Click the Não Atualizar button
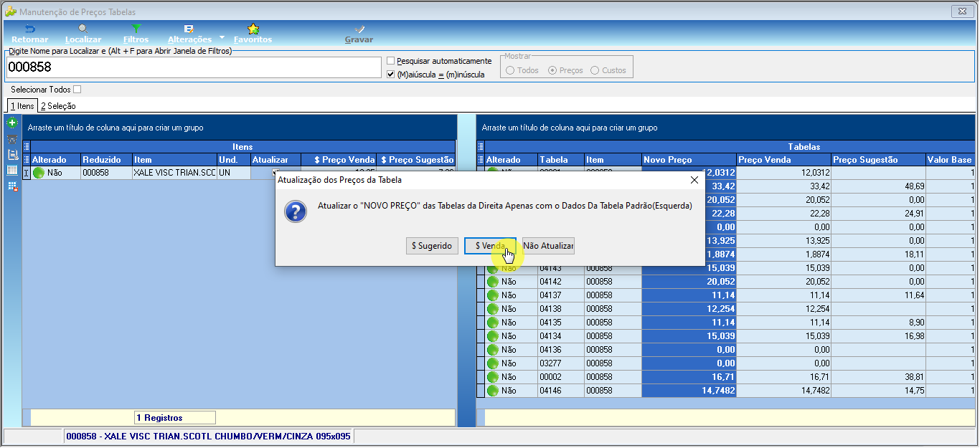Image resolution: width=980 pixels, height=448 pixels. [548, 246]
